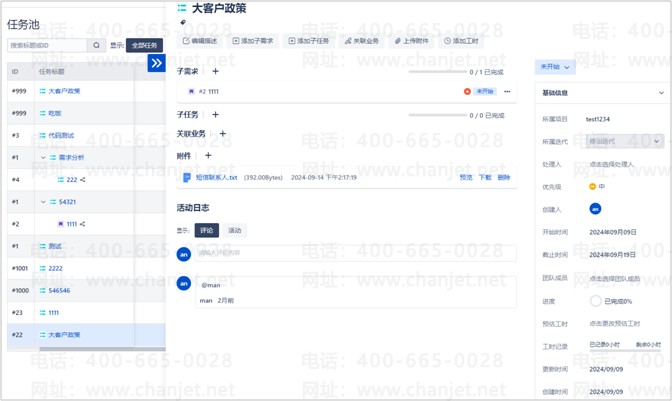
Task: Click the plus icon beside 子任务
Action: pyautogui.click(x=216, y=114)
